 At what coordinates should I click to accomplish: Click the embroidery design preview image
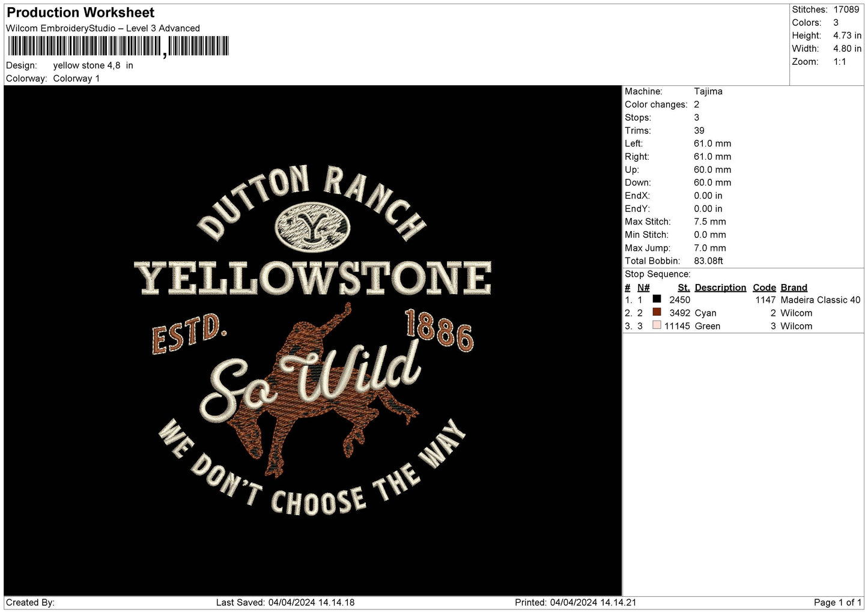(x=313, y=340)
